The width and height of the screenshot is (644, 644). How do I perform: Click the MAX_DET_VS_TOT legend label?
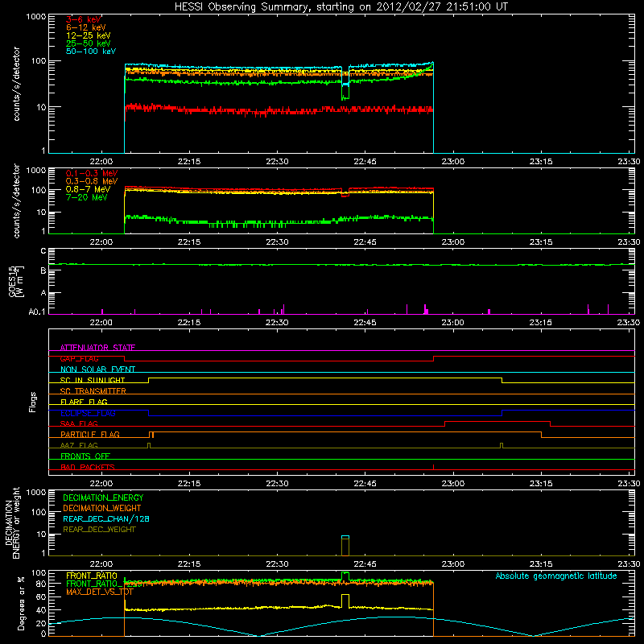pos(100,592)
